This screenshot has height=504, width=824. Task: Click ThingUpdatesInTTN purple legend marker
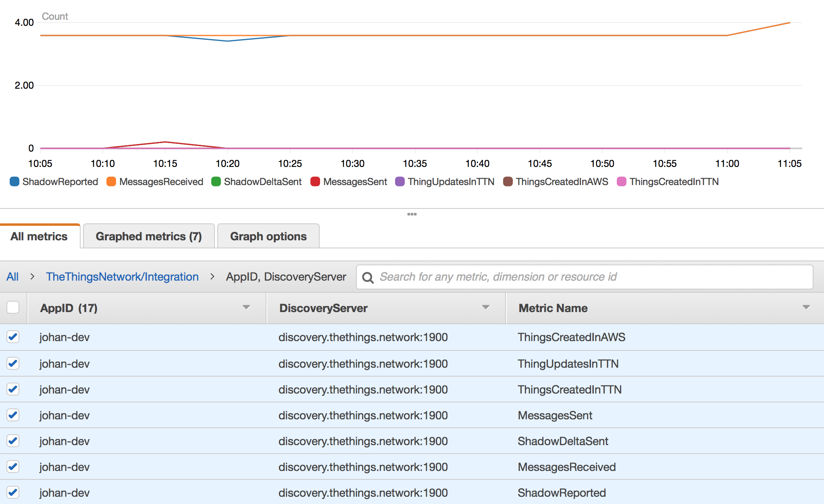[400, 181]
